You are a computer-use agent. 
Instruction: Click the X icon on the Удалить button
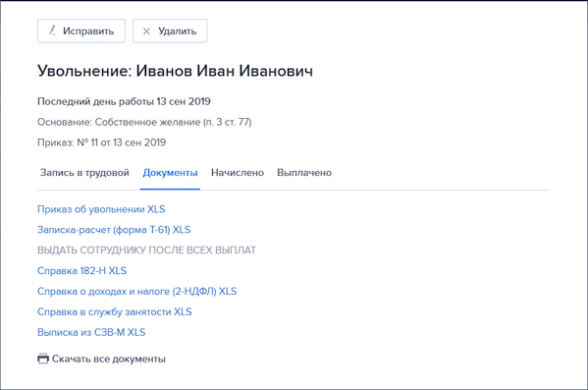point(146,31)
